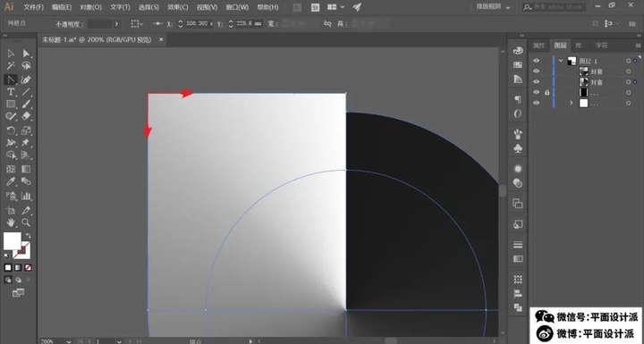The width and height of the screenshot is (644, 344).
Task: Switch to the 字符 panel tab
Action: tap(602, 46)
